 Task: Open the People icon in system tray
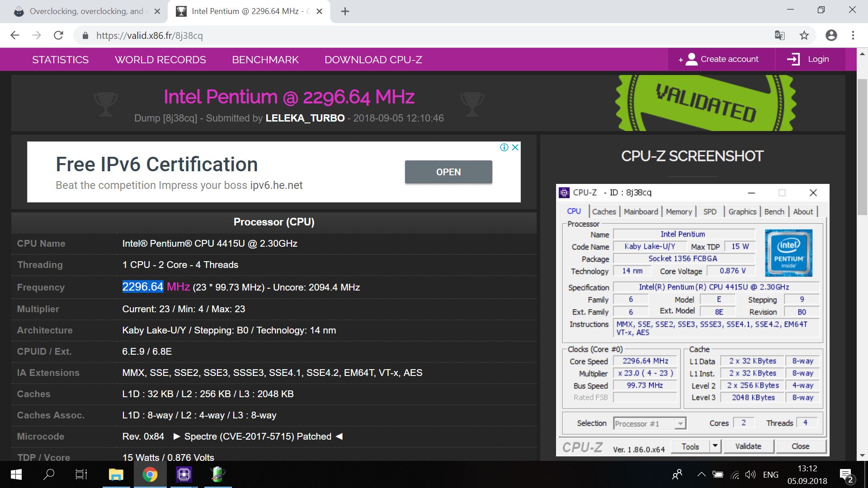(x=677, y=474)
